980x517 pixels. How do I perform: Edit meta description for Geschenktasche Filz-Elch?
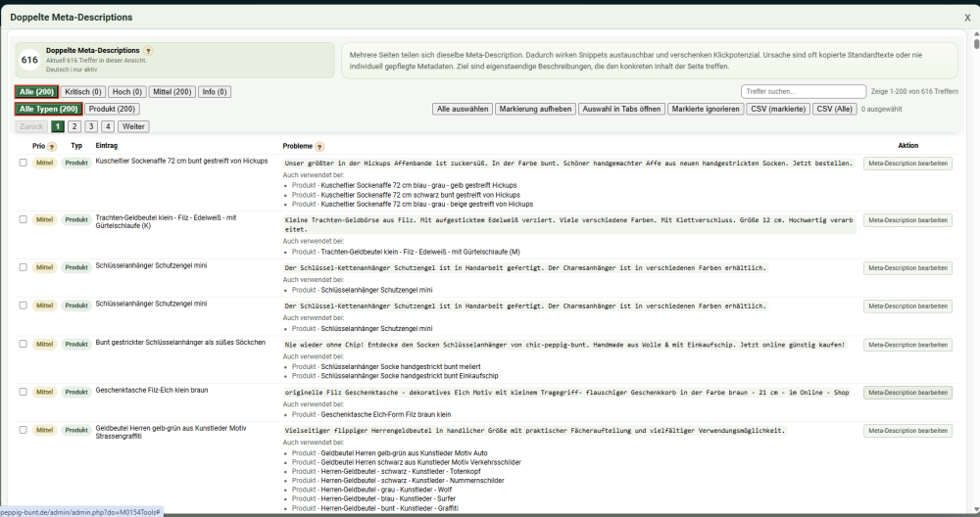907,392
